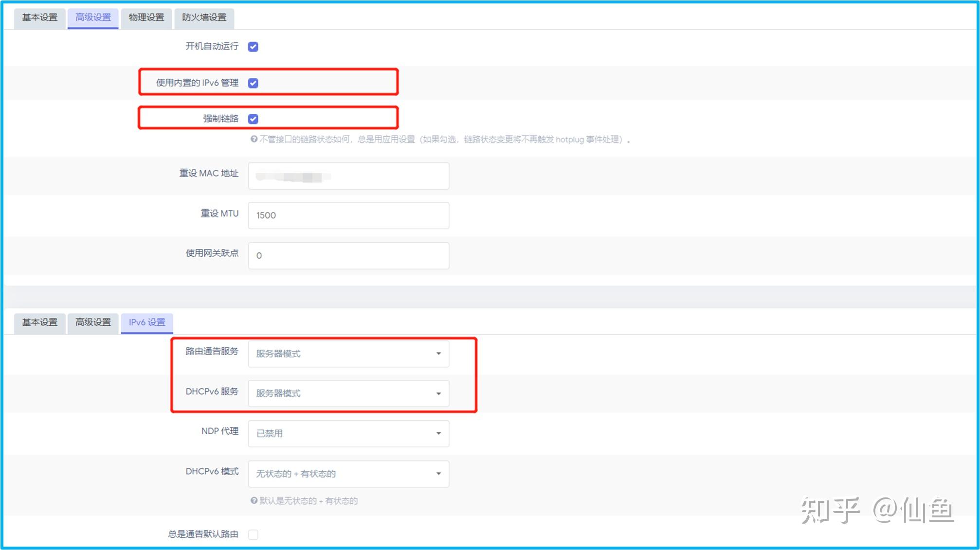Select the 防火墙设置 tab

[x=203, y=18]
